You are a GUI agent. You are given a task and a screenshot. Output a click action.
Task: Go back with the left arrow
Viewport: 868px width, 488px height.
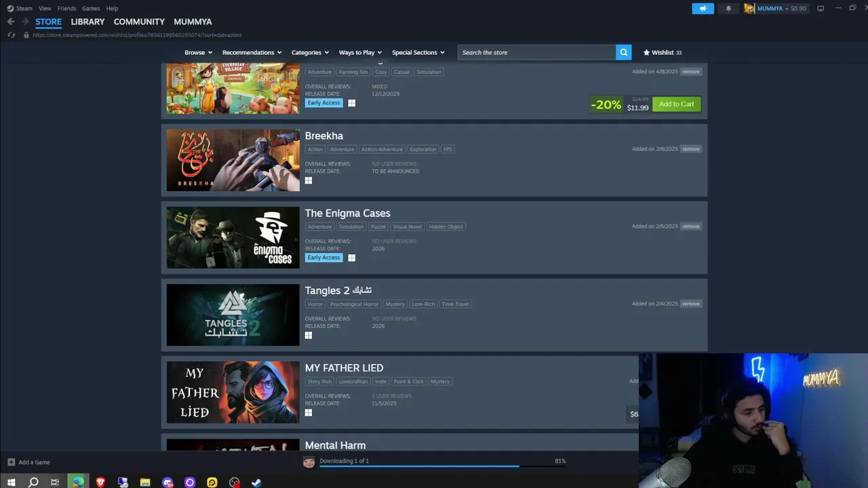coord(11,22)
